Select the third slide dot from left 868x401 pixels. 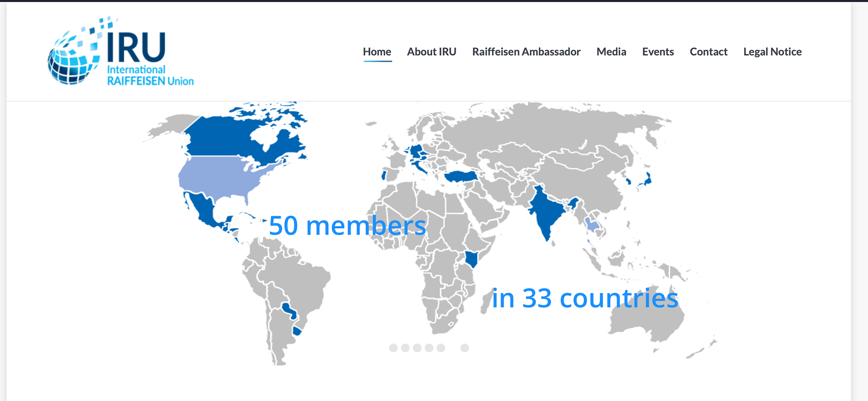coord(417,348)
